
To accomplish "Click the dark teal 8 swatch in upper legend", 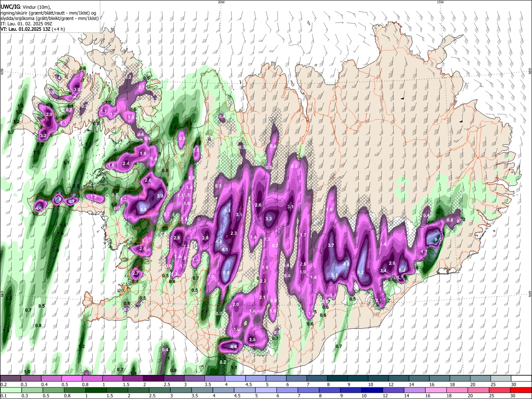I will click(337, 379).
